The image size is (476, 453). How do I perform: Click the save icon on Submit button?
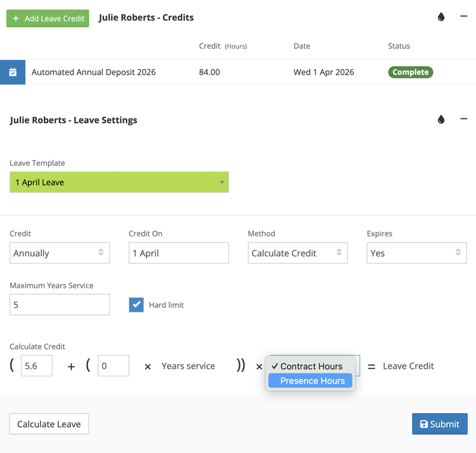tap(424, 424)
